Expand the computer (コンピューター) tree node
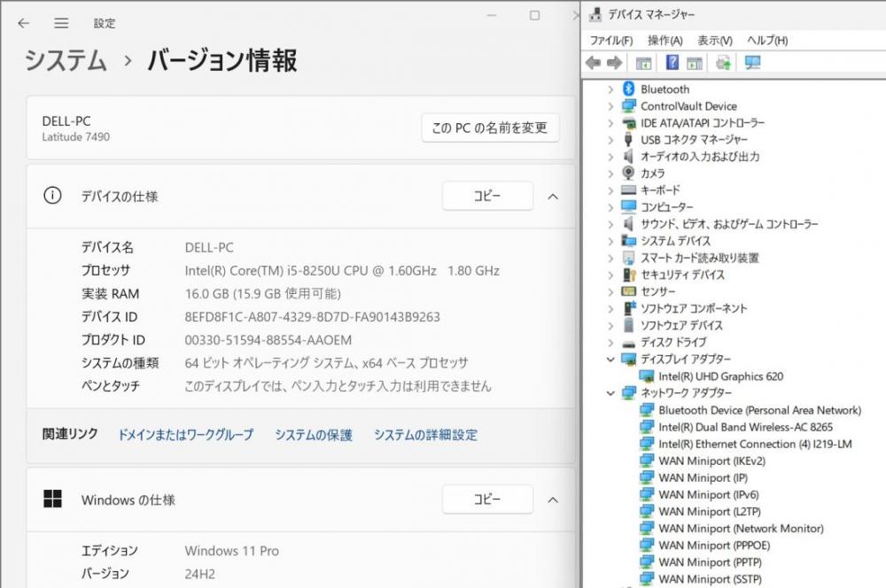The height and width of the screenshot is (588, 886). pyautogui.click(x=610, y=207)
